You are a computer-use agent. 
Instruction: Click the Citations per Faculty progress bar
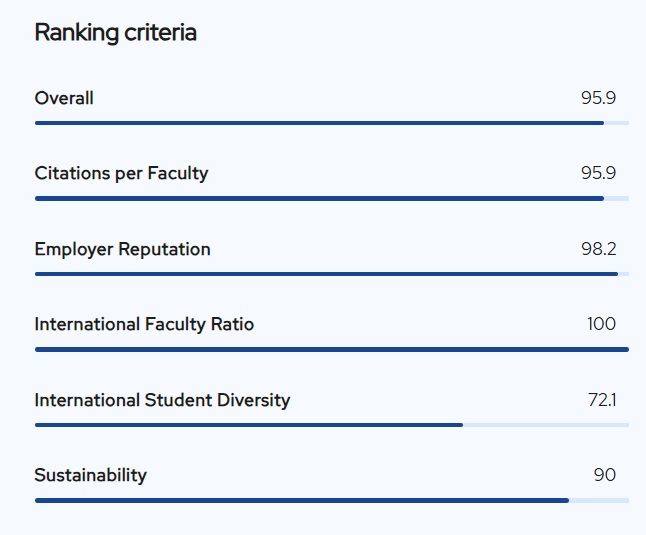pyautogui.click(x=320, y=198)
